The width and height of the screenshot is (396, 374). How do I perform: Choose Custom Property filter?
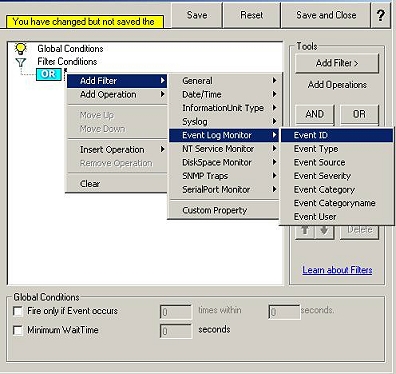[224, 210]
